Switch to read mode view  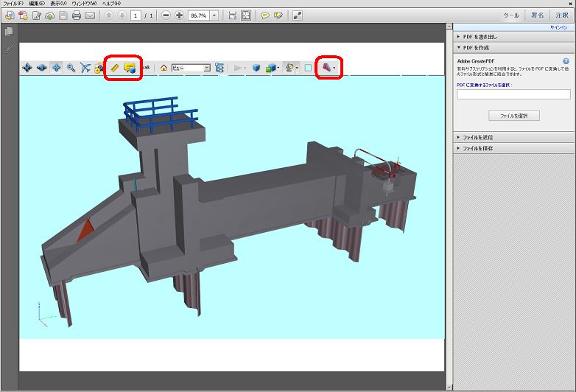(297, 15)
